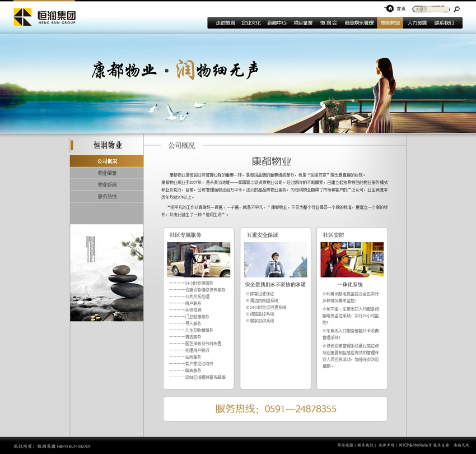This screenshot has width=476, height=454.
Task: Click the magnifier search icon
Action: (x=456, y=9)
